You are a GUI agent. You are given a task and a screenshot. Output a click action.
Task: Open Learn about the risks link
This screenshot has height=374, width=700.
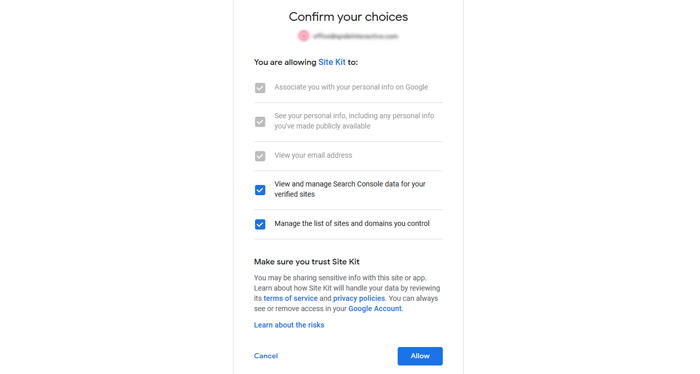[x=289, y=325]
